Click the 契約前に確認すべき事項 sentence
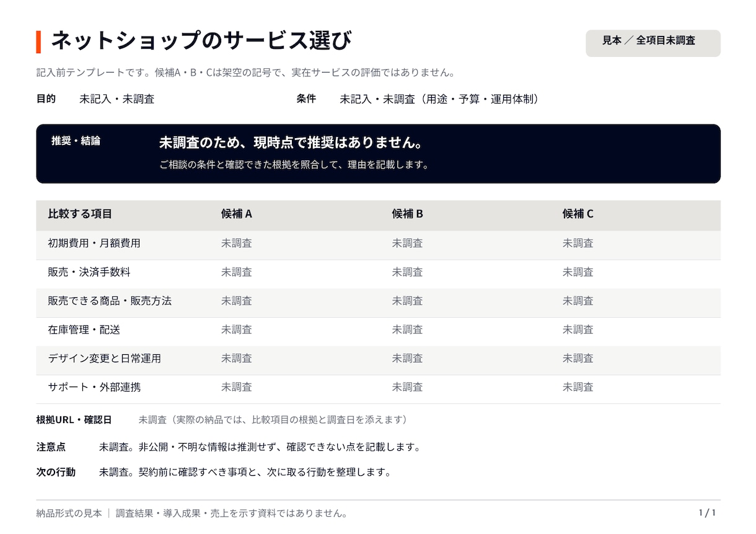756x534 pixels. tap(265, 473)
